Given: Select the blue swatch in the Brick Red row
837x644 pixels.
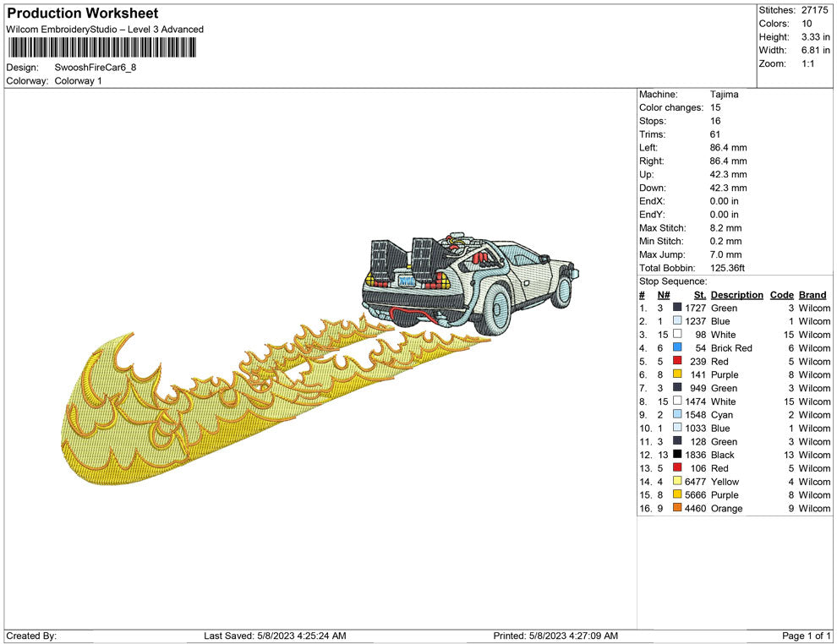Looking at the screenshot, I should 677,348.
